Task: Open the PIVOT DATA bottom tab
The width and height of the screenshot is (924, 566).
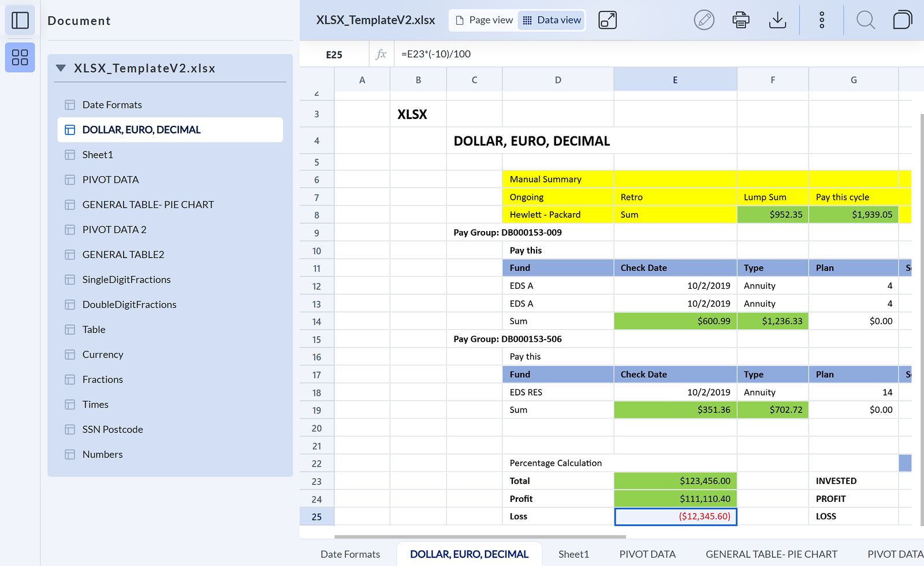Action: 647,554
